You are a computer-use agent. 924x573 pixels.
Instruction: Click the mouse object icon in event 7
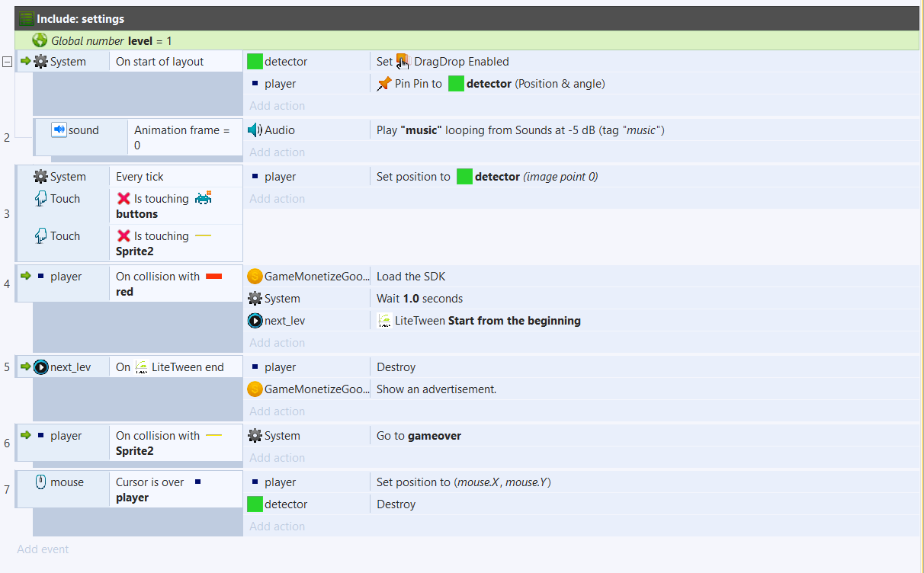(41, 482)
